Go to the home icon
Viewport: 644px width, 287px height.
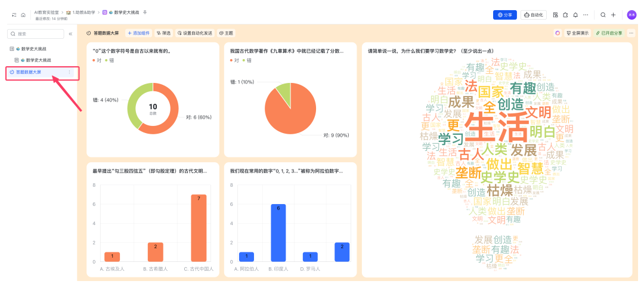click(x=23, y=15)
